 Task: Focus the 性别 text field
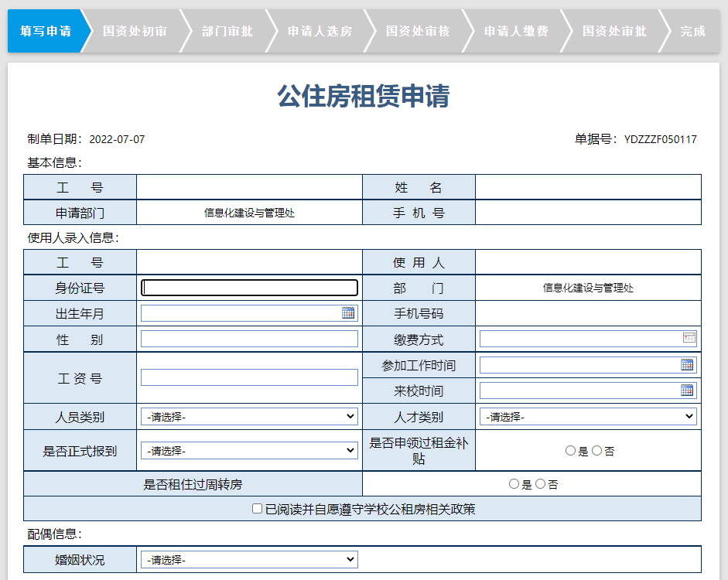pos(249,339)
